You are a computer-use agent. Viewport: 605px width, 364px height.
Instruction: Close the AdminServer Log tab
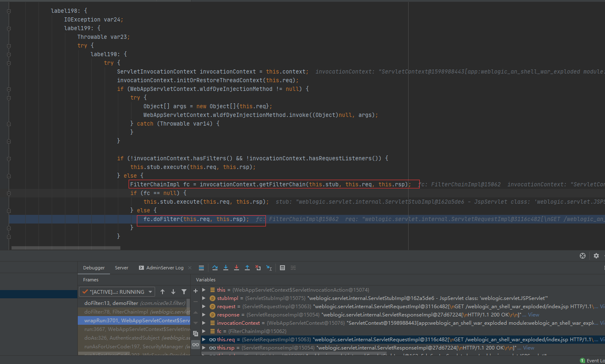coord(190,268)
